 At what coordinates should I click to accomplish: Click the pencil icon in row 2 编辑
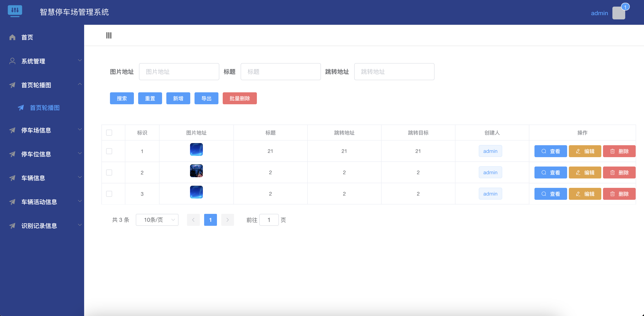(578, 172)
